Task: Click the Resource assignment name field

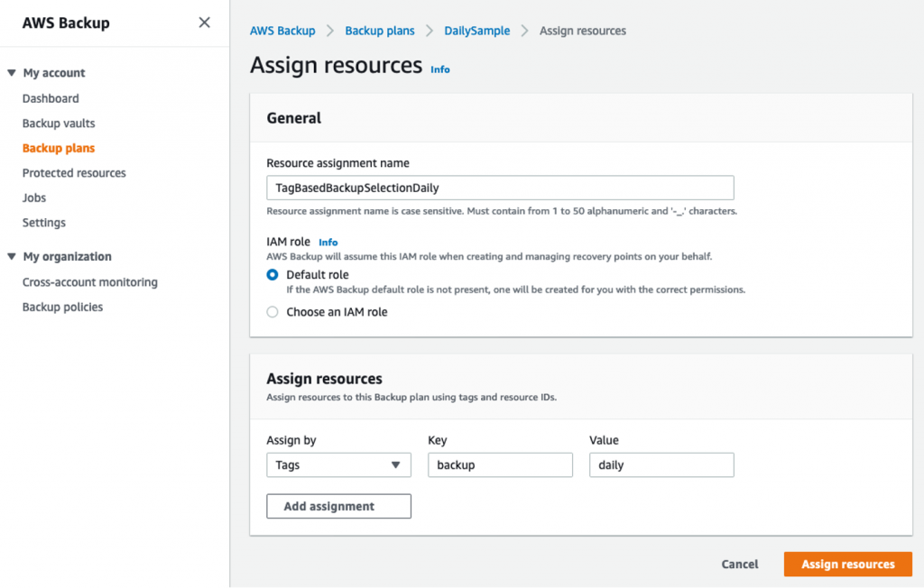Action: (500, 188)
